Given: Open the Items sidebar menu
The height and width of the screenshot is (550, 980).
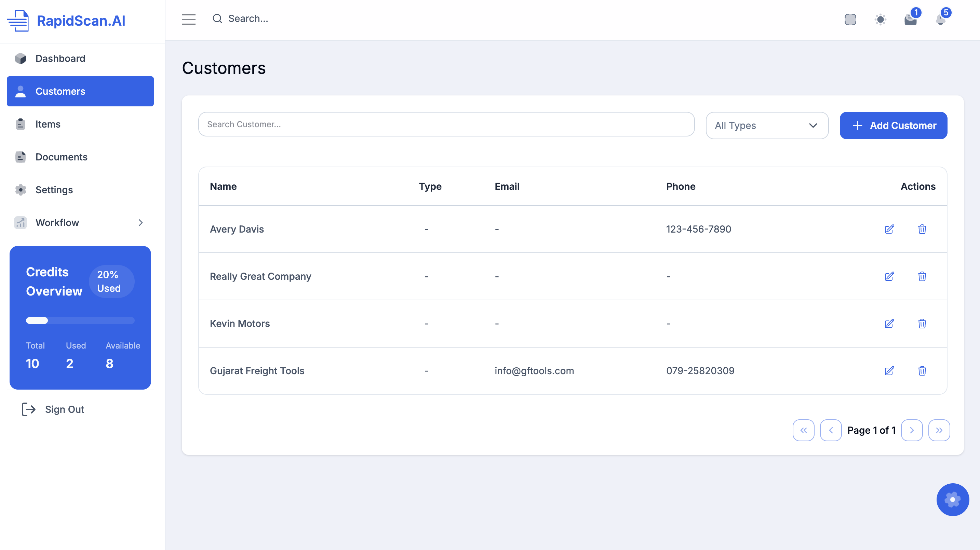Looking at the screenshot, I should [48, 124].
